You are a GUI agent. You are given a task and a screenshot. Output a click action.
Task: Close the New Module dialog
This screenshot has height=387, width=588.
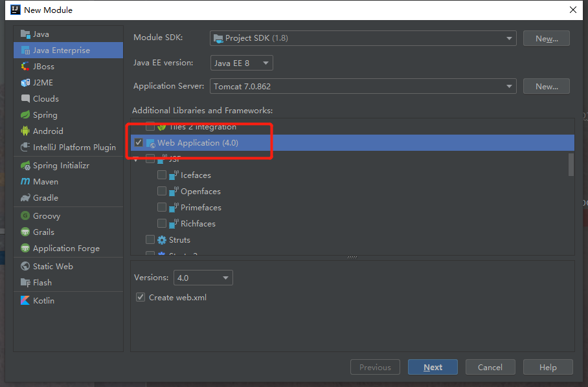point(573,10)
